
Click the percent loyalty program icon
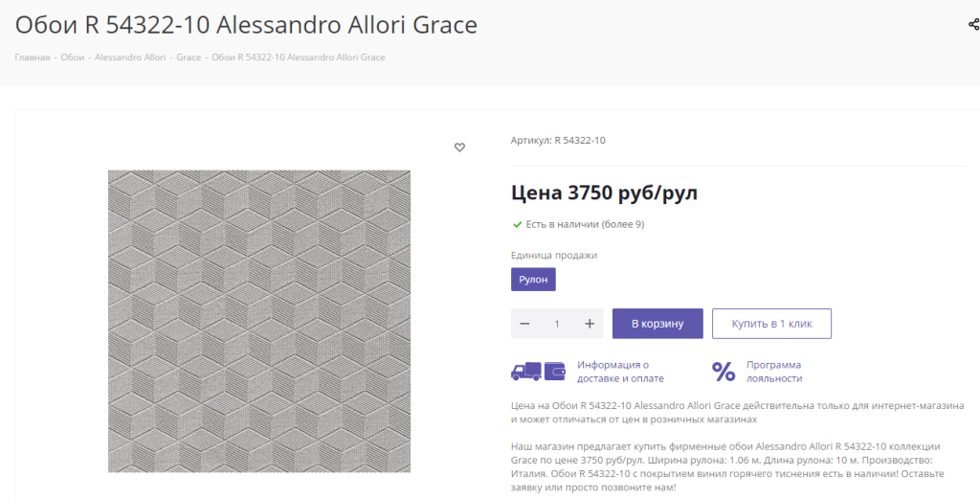point(724,372)
